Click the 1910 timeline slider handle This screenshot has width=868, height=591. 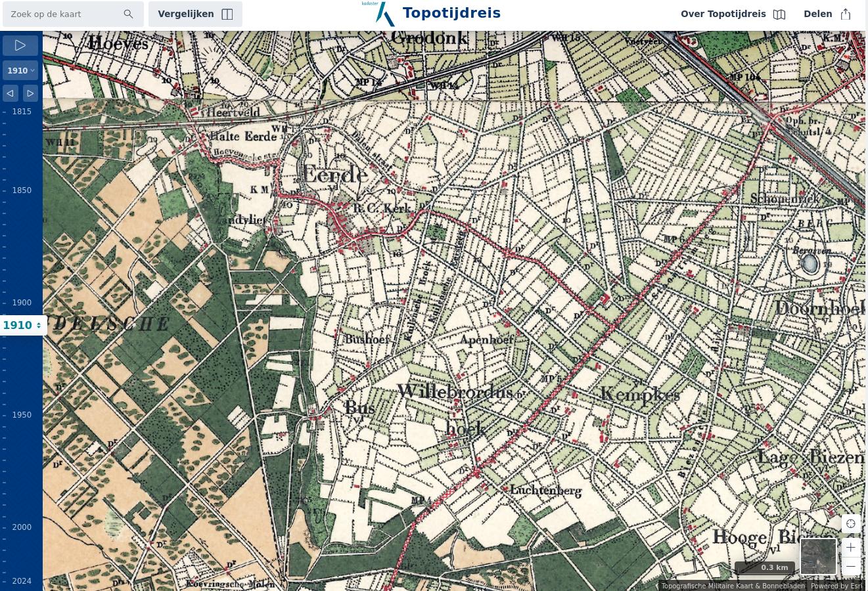point(22,325)
